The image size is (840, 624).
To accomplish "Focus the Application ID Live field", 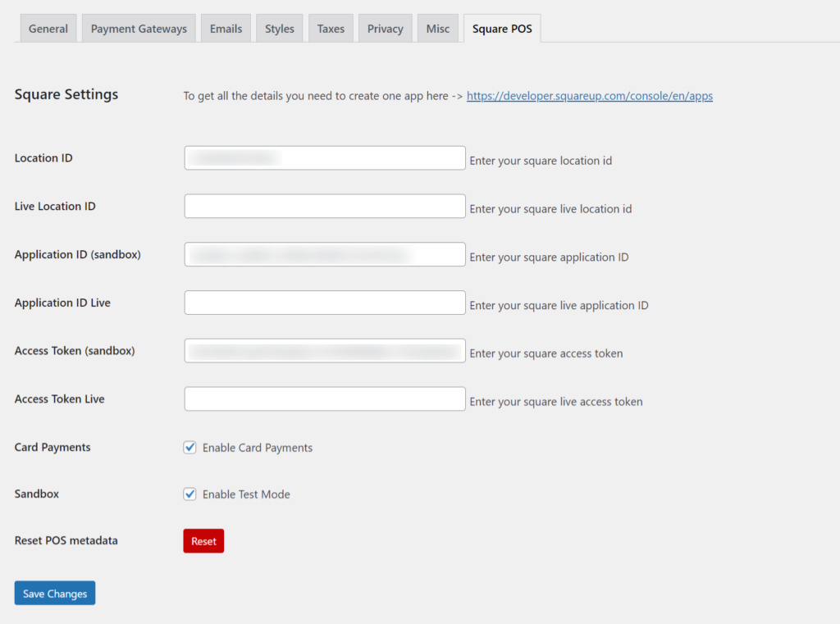I will [x=325, y=303].
